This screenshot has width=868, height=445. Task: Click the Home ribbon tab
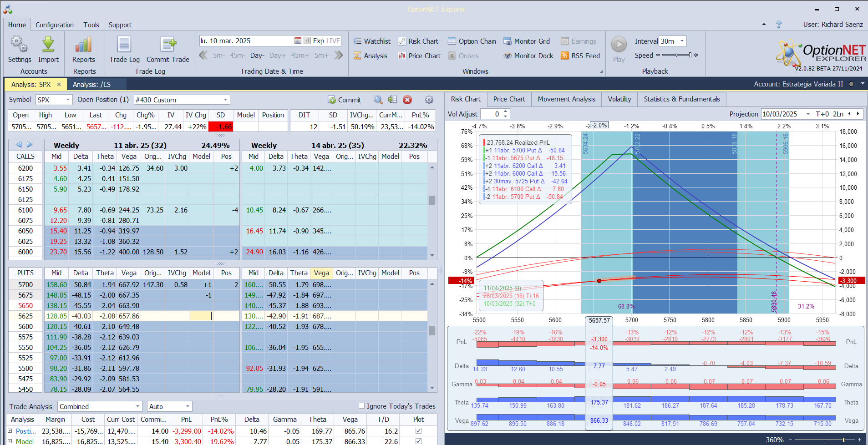tap(17, 25)
